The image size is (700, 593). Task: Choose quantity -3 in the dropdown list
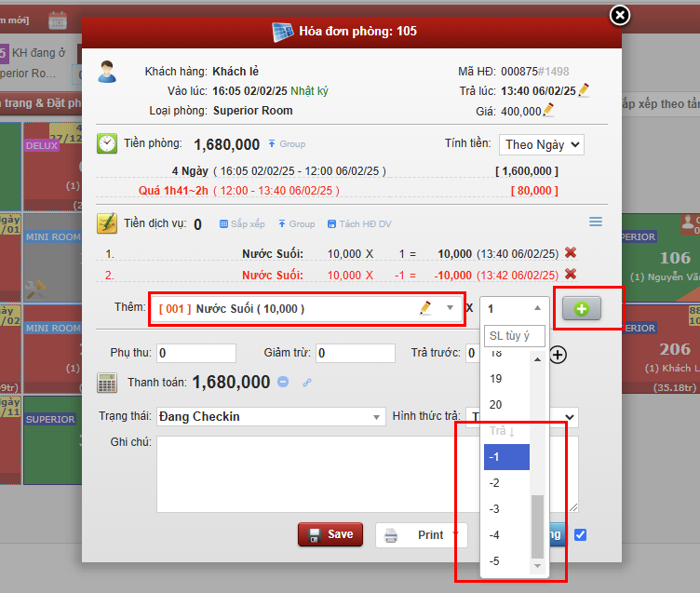point(495,508)
